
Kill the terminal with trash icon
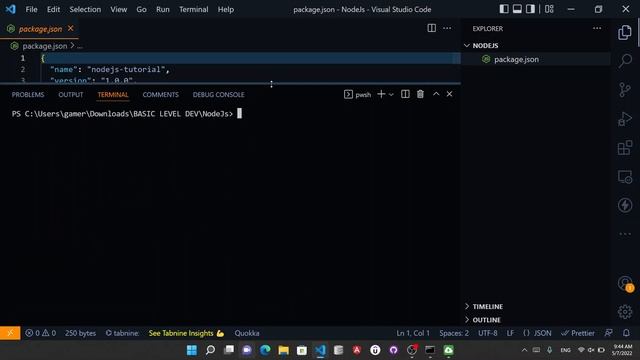pyautogui.click(x=420, y=94)
